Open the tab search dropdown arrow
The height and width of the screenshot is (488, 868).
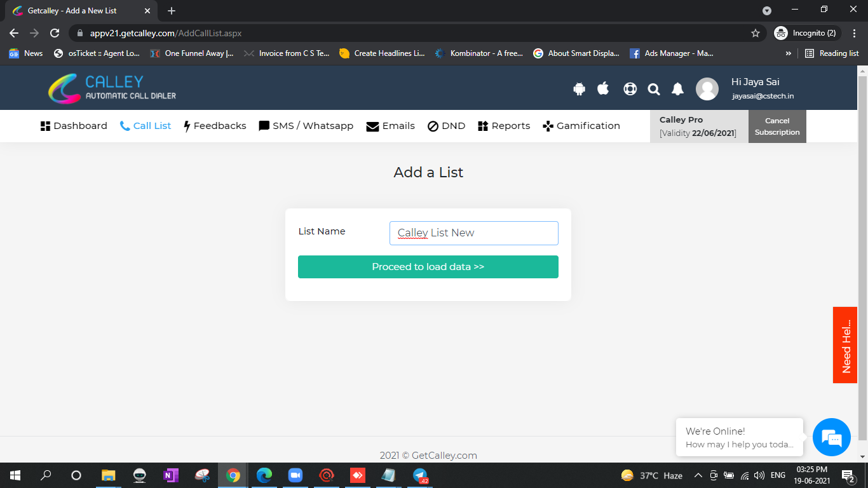(767, 10)
